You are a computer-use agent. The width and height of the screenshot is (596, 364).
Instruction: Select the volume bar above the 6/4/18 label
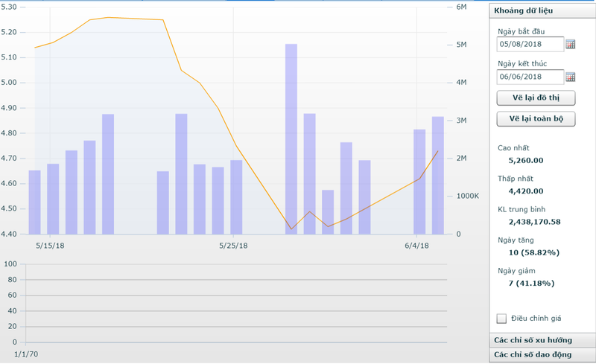(x=419, y=182)
